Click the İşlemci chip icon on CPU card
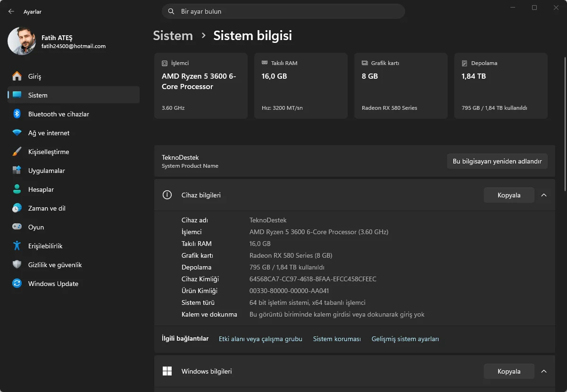 click(x=165, y=63)
